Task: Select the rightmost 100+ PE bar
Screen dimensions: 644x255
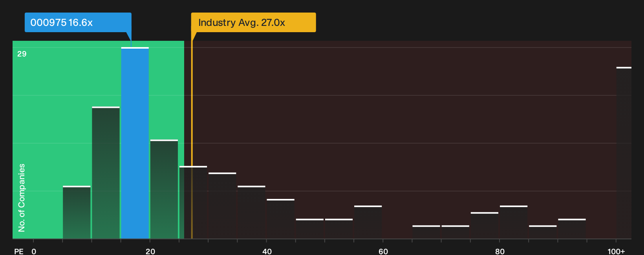Action: pyautogui.click(x=624, y=153)
